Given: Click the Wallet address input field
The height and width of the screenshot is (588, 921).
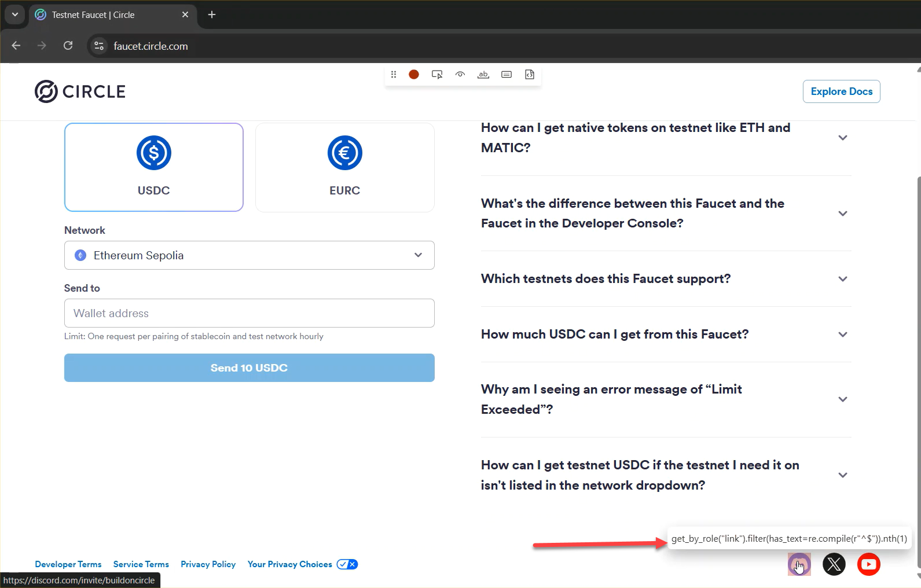Looking at the screenshot, I should [x=249, y=313].
